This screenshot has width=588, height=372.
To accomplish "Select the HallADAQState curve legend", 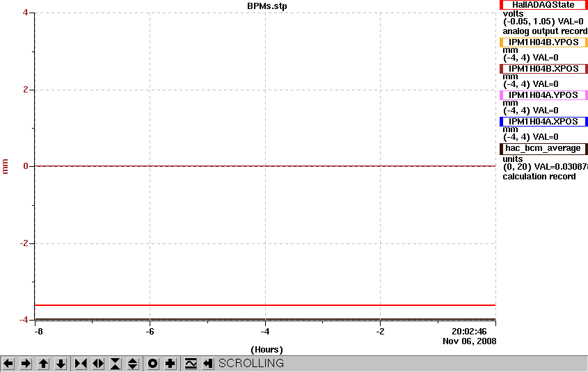I will click(x=543, y=5).
